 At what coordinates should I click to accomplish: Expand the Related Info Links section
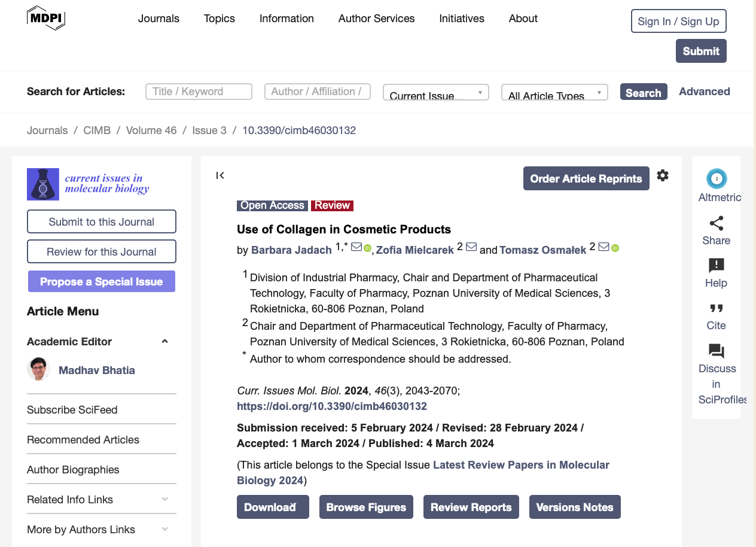pyautogui.click(x=165, y=500)
